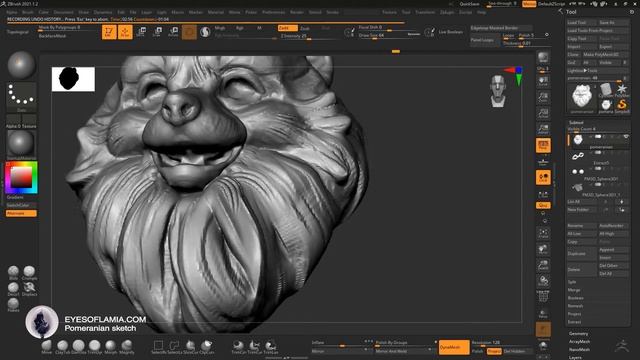Select the Move transform icon in top shelf
This screenshot has height=360, width=640.
(x=141, y=32)
